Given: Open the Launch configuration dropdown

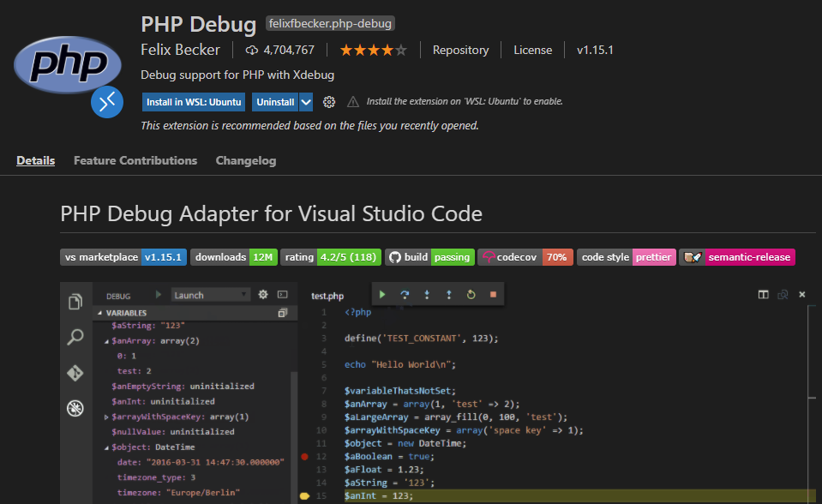Looking at the screenshot, I should pyautogui.click(x=208, y=293).
